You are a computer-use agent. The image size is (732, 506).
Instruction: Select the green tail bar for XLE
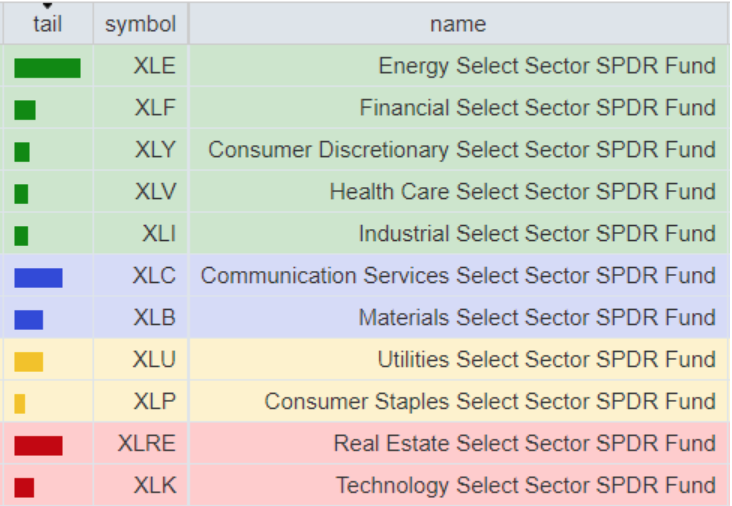click(47, 68)
